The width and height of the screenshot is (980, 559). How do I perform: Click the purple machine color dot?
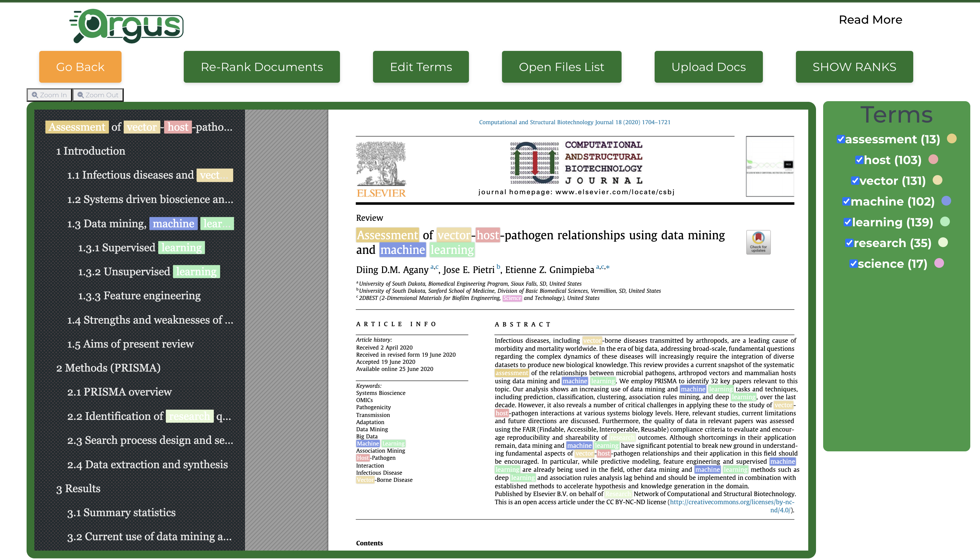coord(946,201)
